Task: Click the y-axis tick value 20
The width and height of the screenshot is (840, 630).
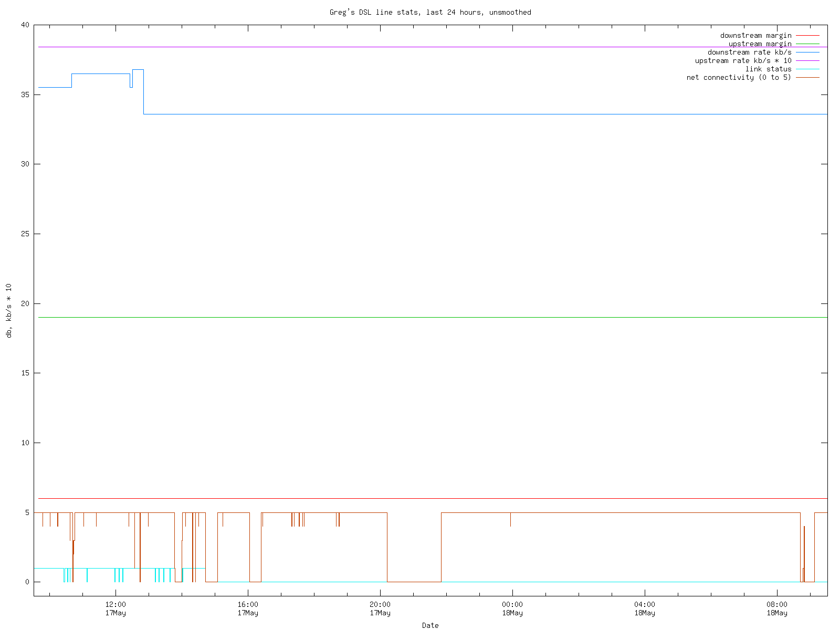Action: click(25, 303)
